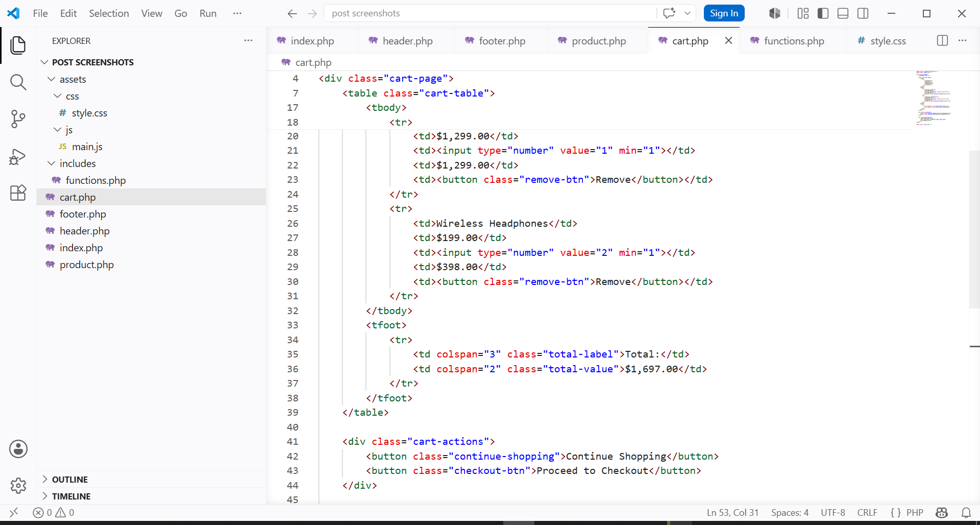The width and height of the screenshot is (980, 525).
Task: Click the Sign In button
Action: point(724,13)
